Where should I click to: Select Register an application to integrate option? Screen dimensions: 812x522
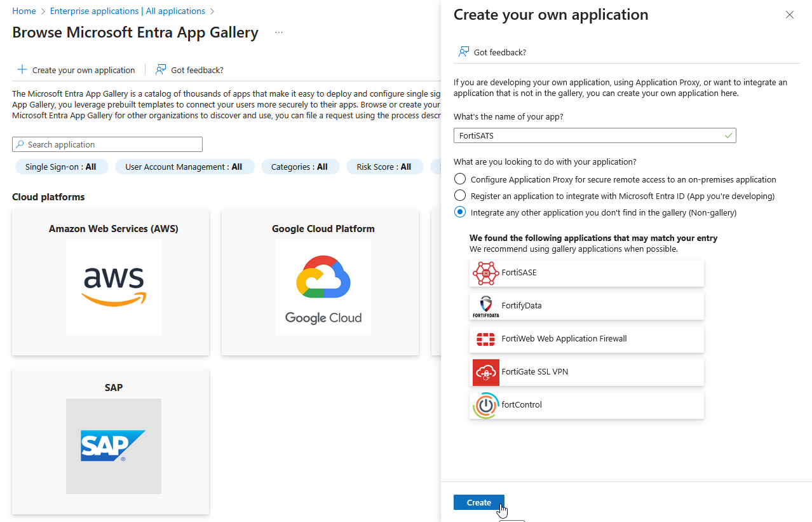[x=460, y=196]
